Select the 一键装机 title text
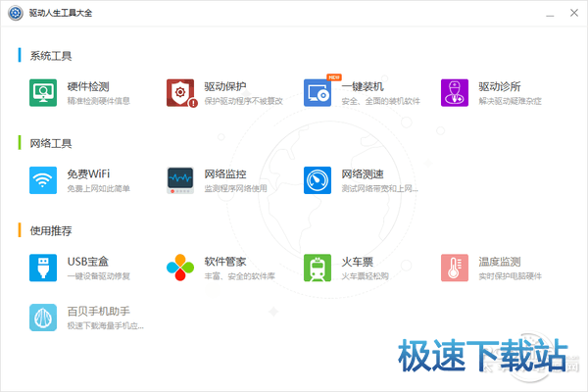The width and height of the screenshot is (588, 392). [x=363, y=86]
